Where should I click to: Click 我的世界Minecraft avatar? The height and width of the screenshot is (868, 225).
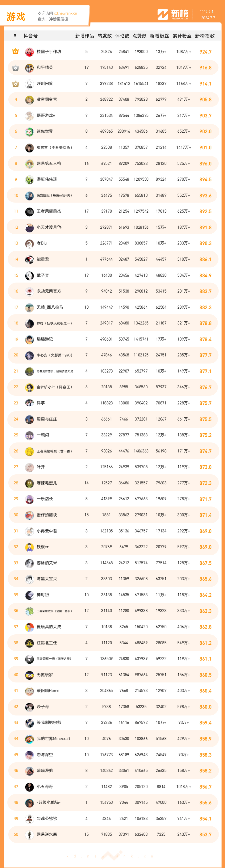coord(30,739)
